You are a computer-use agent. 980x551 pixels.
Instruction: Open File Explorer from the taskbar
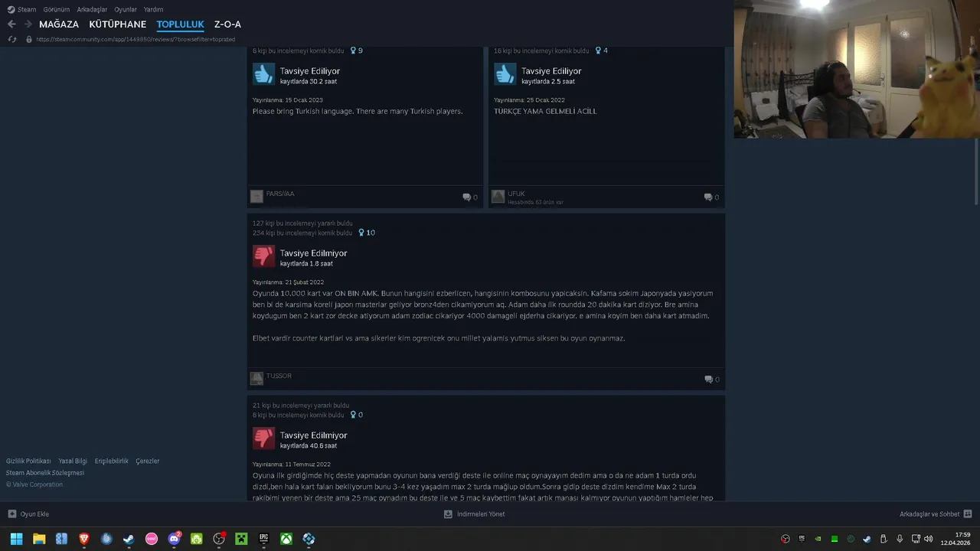click(x=39, y=539)
